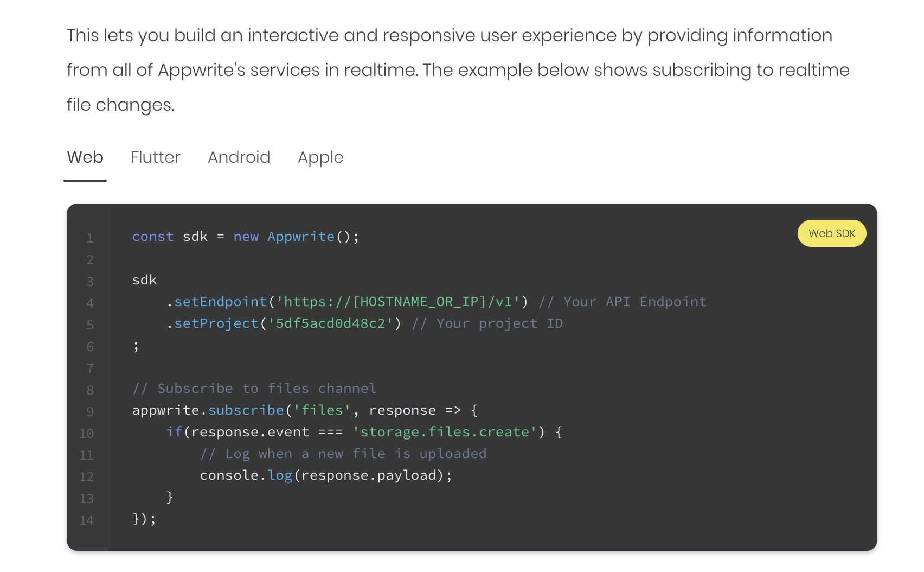
Task: Click '// Log when a new file is uploaded'
Action: tap(343, 454)
